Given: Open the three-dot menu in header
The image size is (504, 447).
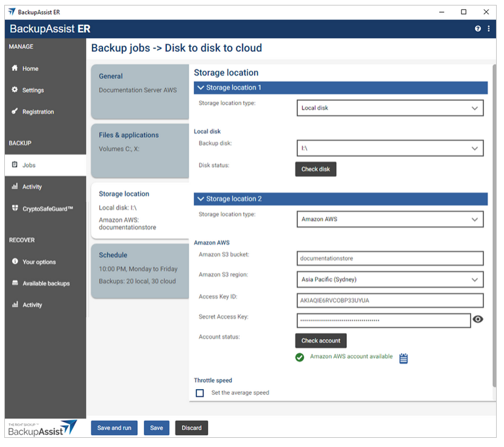Looking at the screenshot, I should tap(488, 29).
